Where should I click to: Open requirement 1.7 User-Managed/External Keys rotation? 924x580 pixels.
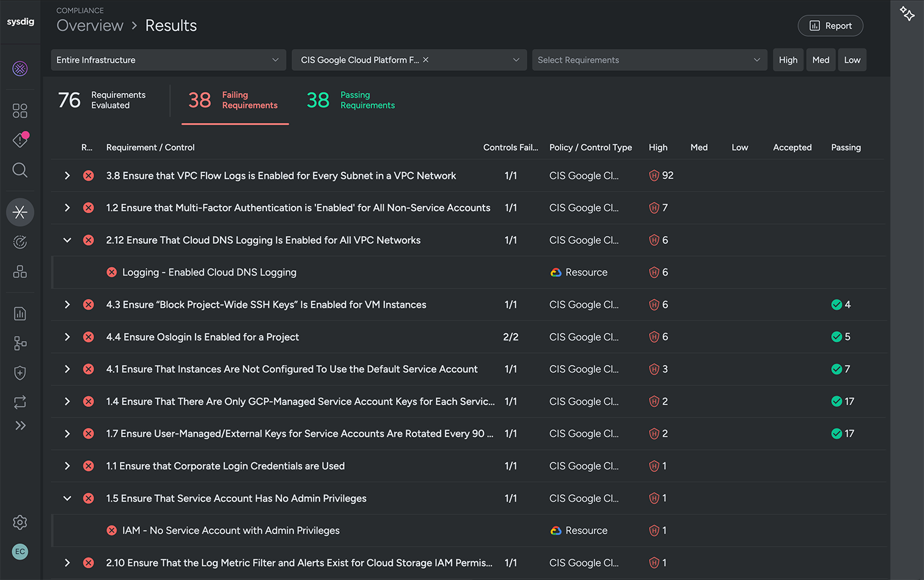(299, 434)
